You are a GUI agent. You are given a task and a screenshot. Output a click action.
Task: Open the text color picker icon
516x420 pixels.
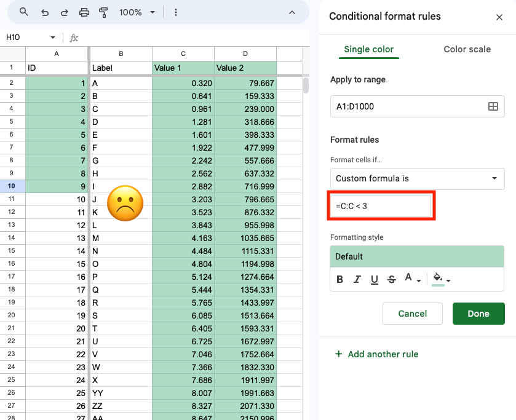point(411,279)
